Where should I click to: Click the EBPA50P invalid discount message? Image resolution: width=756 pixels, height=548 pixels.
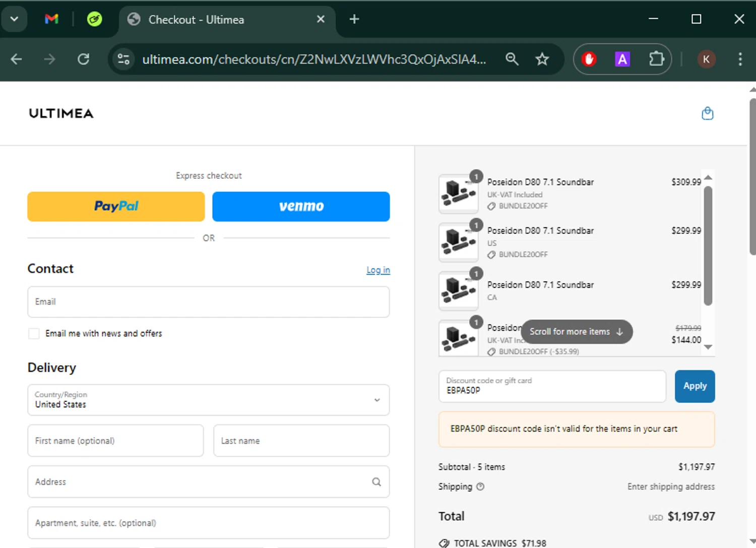pyautogui.click(x=577, y=429)
